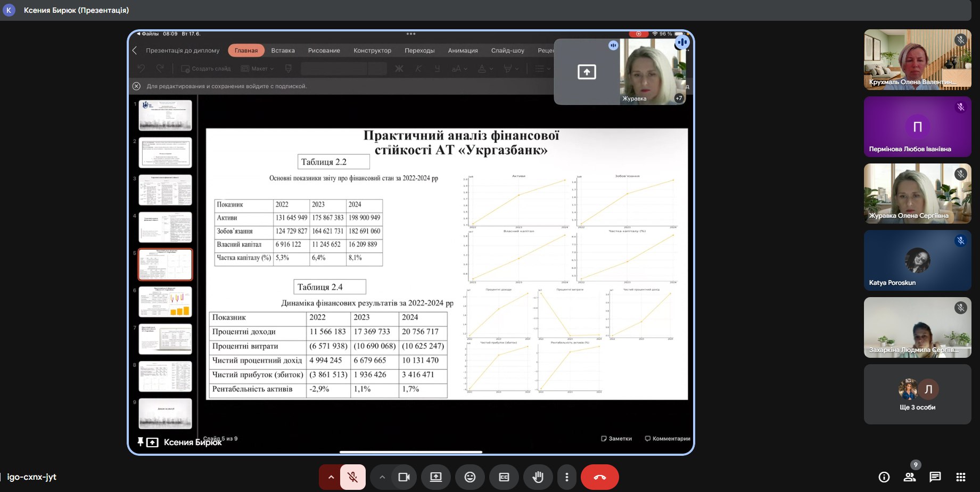This screenshot has height=492, width=980.
Task: Click the redo arrow in the ribbon
Action: (x=160, y=68)
